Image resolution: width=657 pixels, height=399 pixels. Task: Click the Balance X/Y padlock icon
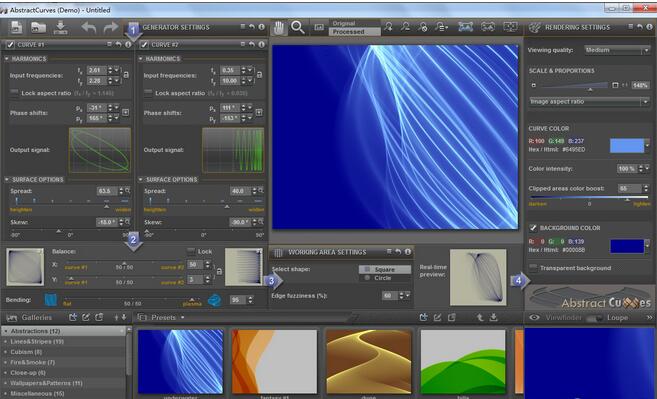click(x=219, y=272)
